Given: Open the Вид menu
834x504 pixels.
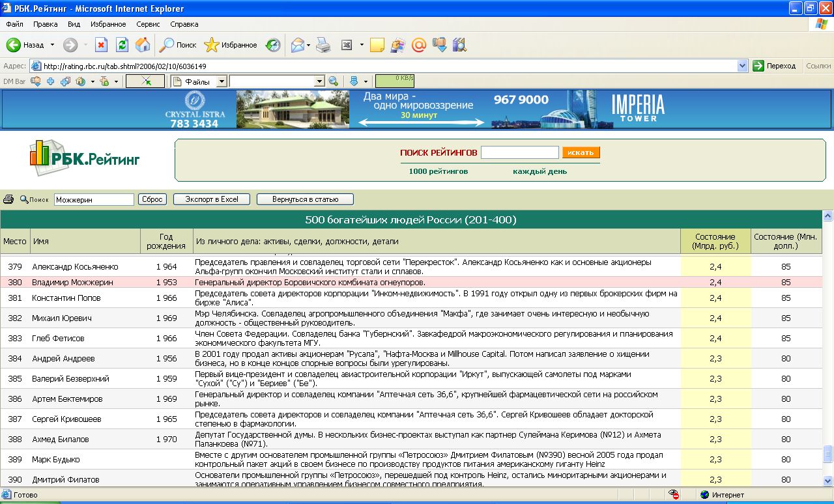Looking at the screenshot, I should pyautogui.click(x=74, y=24).
